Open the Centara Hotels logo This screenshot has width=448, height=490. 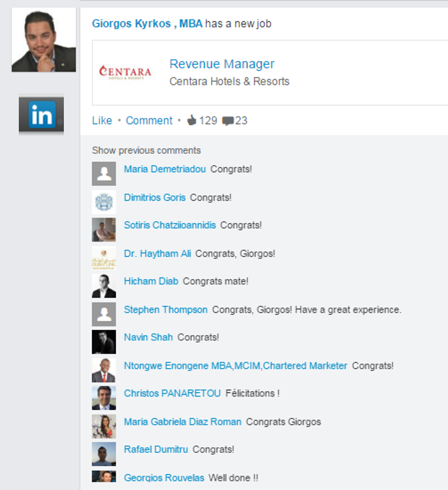pyautogui.click(x=125, y=72)
